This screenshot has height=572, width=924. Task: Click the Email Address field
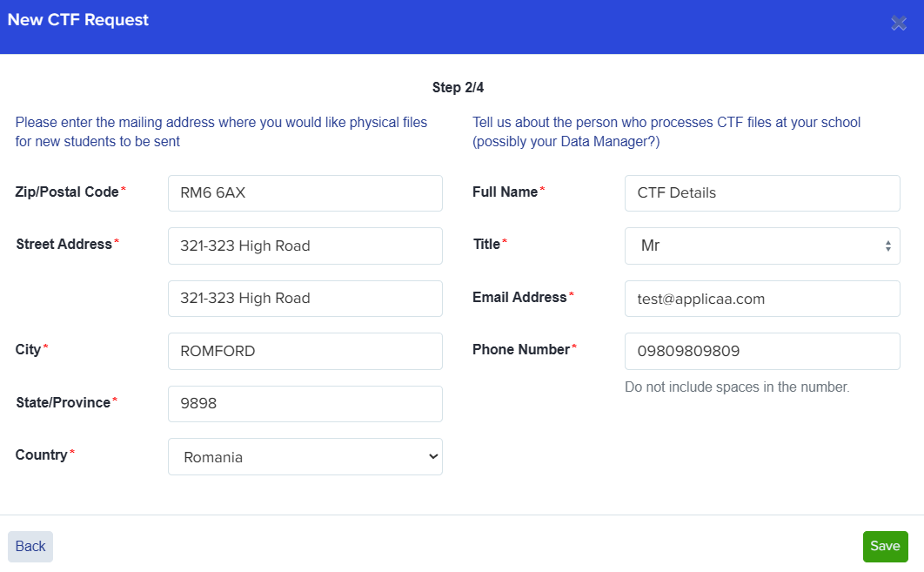tap(761, 298)
